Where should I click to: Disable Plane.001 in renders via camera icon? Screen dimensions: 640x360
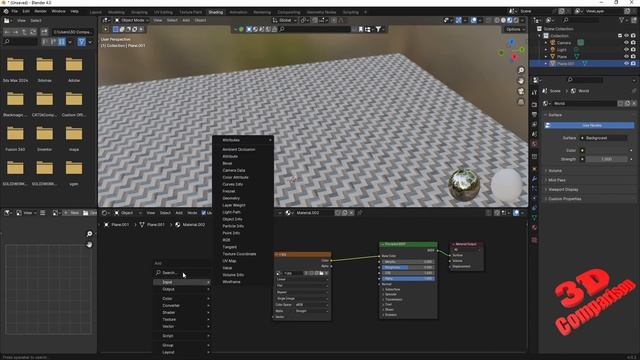tap(633, 63)
